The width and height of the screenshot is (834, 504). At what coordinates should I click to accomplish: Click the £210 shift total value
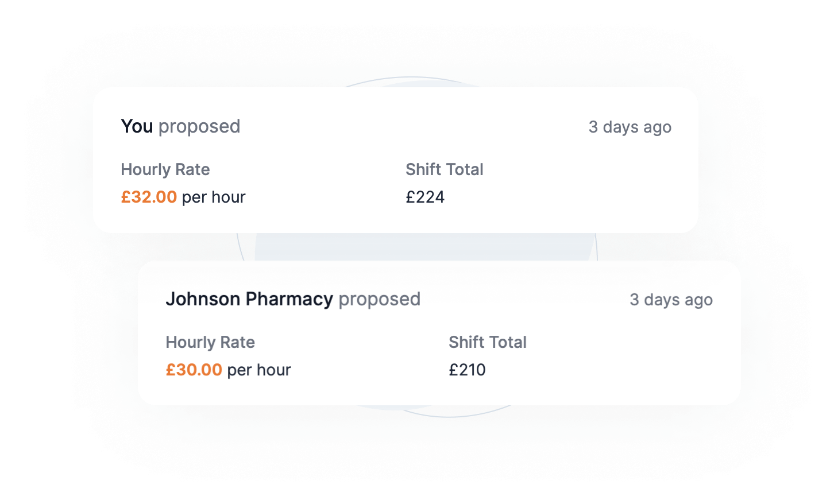[468, 370]
